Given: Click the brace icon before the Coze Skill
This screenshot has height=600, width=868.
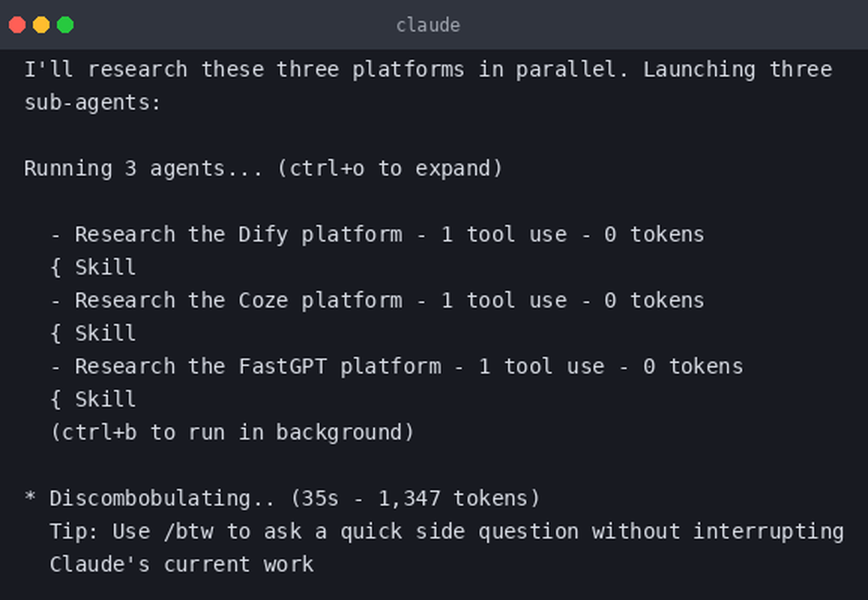Looking at the screenshot, I should 55,334.
